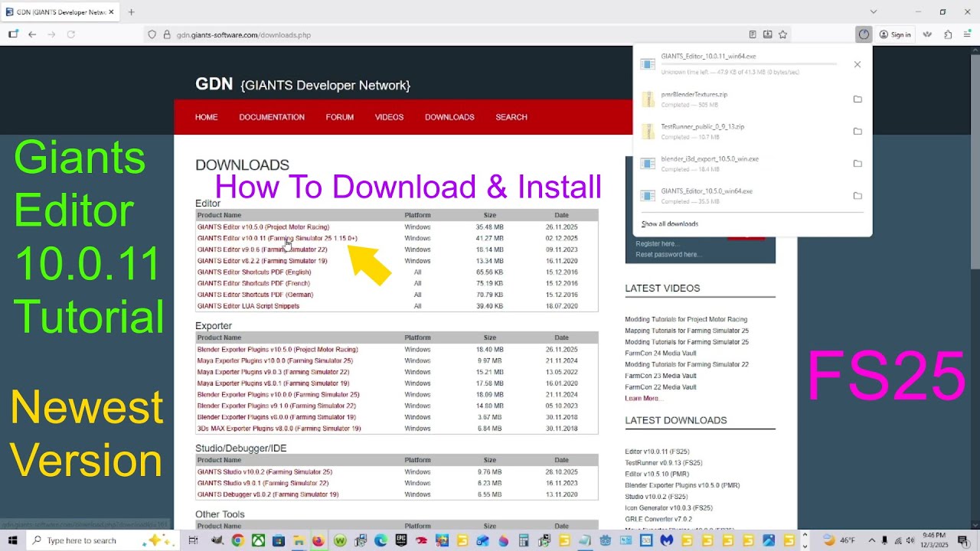The height and width of the screenshot is (551, 980).
Task: Open Editor v10.0.11 (FS25) latest download
Action: 657,452
